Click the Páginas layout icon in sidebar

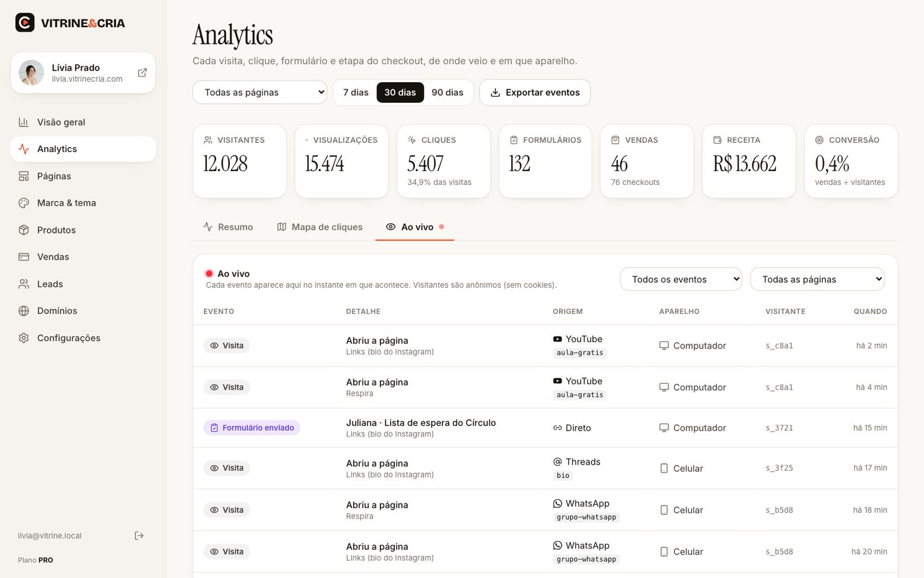pos(24,176)
